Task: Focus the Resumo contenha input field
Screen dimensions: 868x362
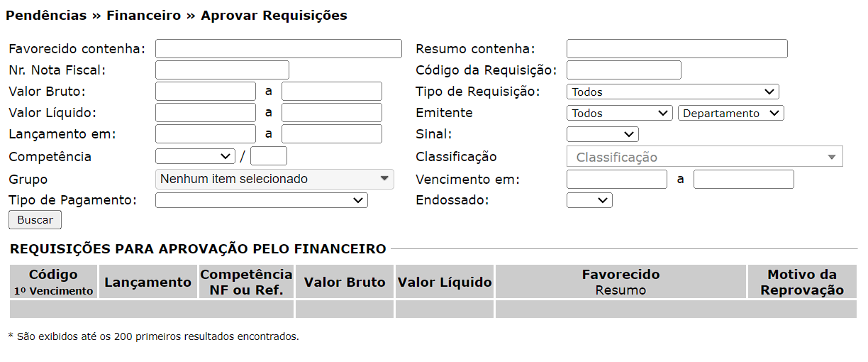Action: pos(677,49)
